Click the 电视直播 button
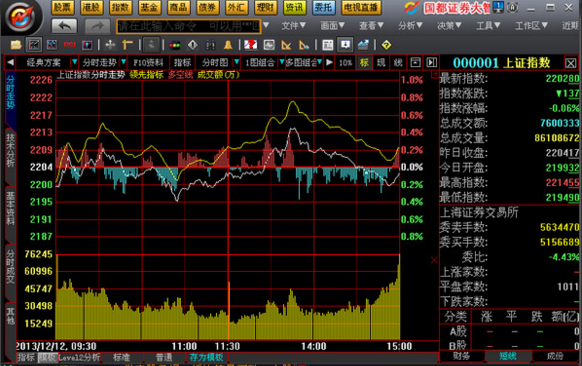The image size is (582, 366). point(360,7)
